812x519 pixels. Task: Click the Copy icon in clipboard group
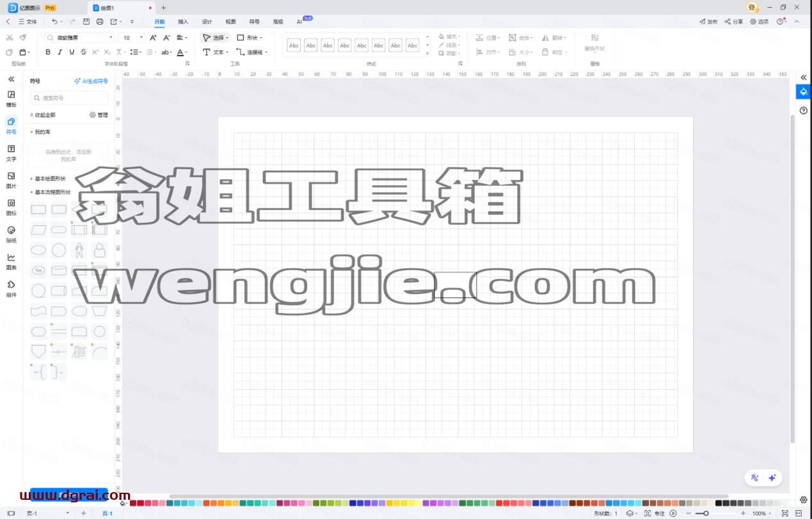[10, 52]
